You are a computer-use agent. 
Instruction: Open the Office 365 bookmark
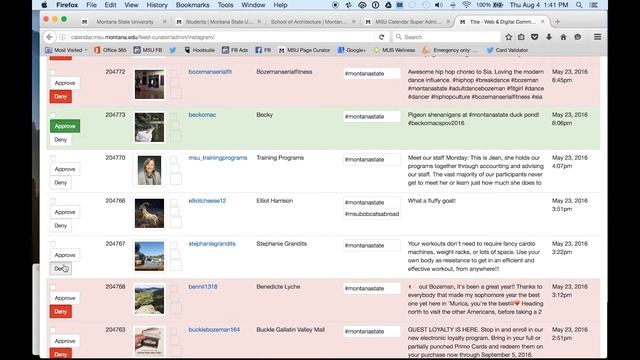(x=110, y=50)
